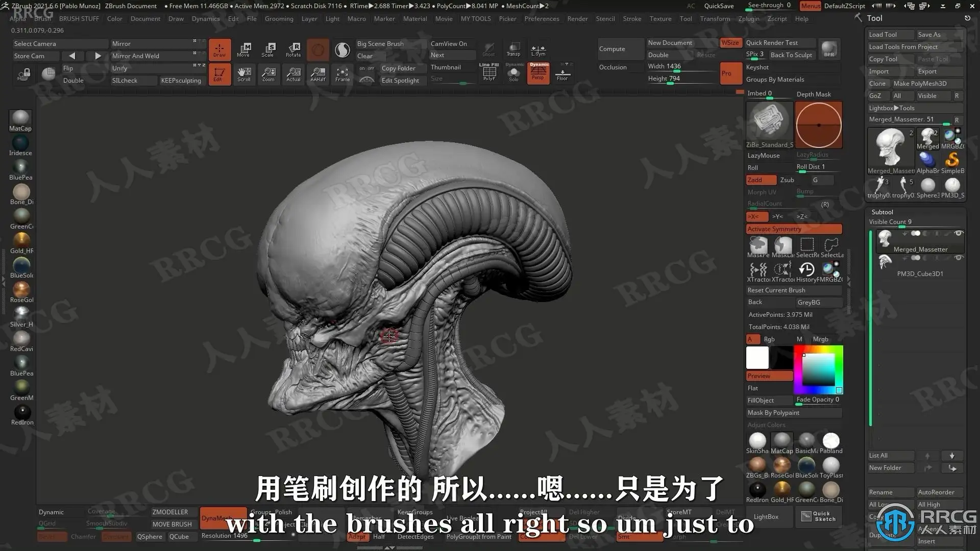980x551 pixels.
Task: Open the ZiBe_Standard brush thumbnail
Action: (770, 124)
